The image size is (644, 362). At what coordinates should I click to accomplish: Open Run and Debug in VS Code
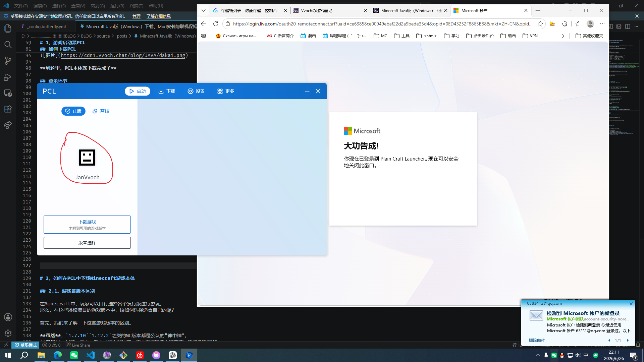coord(8,77)
